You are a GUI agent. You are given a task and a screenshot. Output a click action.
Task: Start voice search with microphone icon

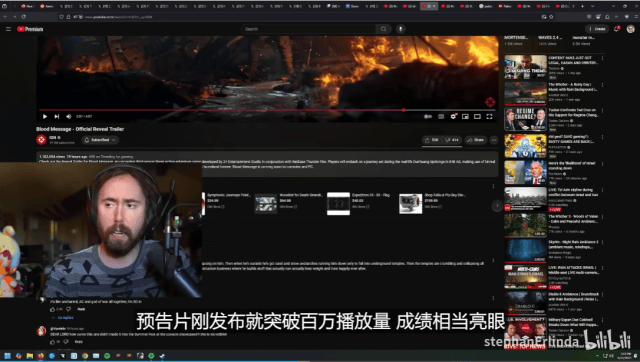[400, 29]
